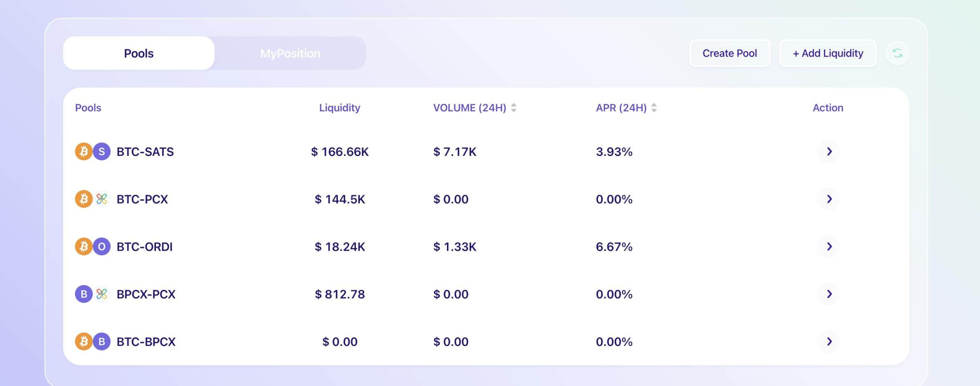Click the purple O token icon for ORDI
The width and height of the screenshot is (980, 386).
pyautogui.click(x=101, y=247)
